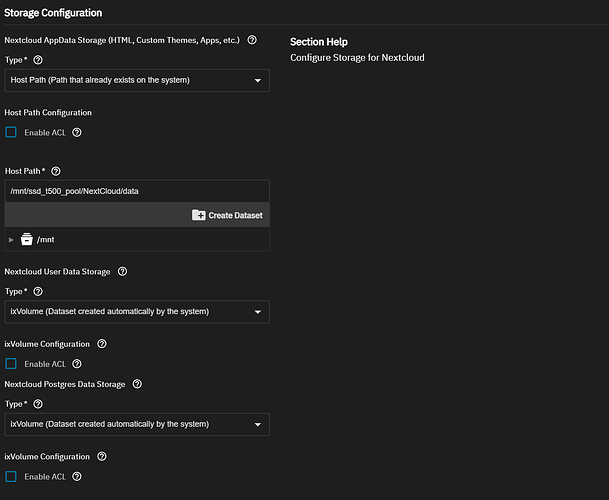Click help icon beside Nextcloud AppData Storage heading

pyautogui.click(x=252, y=40)
